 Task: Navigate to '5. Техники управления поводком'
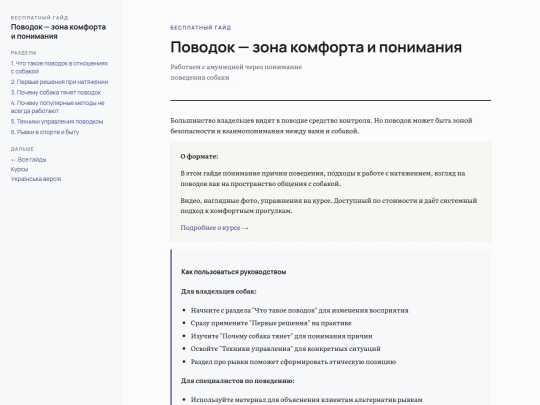(x=57, y=122)
